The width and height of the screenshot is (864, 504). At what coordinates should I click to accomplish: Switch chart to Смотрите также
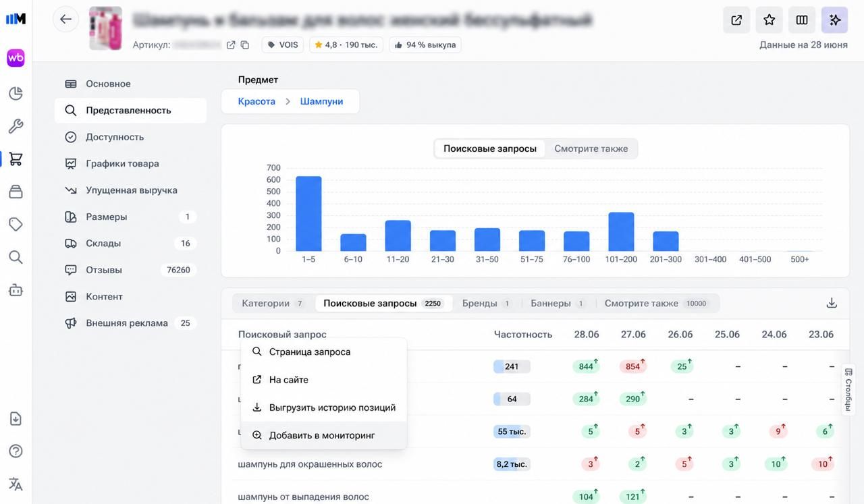click(x=591, y=148)
